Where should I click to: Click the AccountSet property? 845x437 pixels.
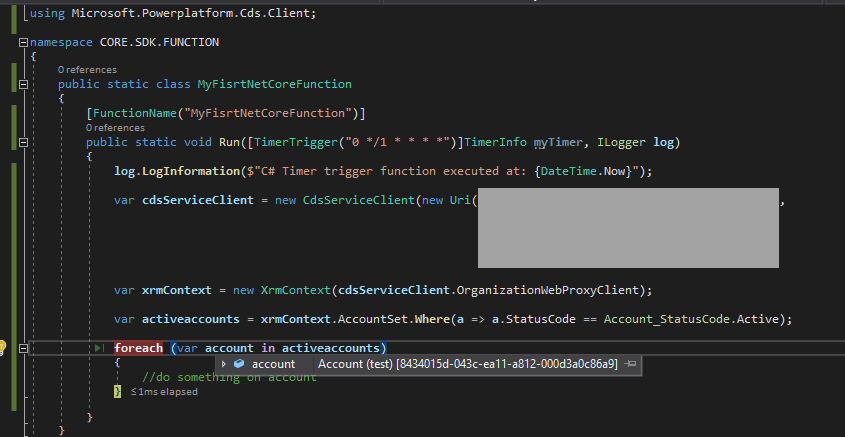(x=373, y=319)
